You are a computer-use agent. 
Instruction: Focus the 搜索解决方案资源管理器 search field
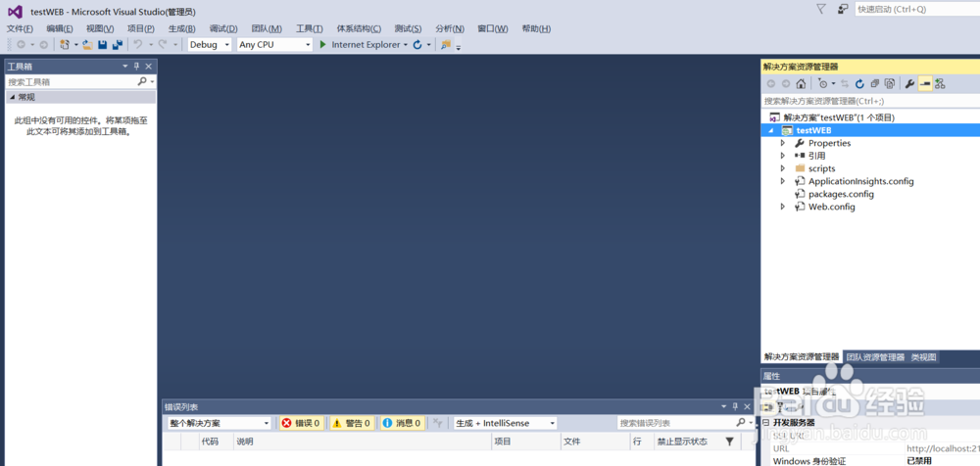[870, 101]
